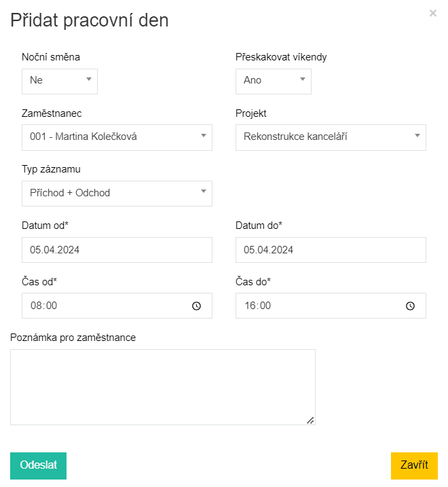Click arrow of Projekt dropdown
448x487 pixels.
point(417,135)
